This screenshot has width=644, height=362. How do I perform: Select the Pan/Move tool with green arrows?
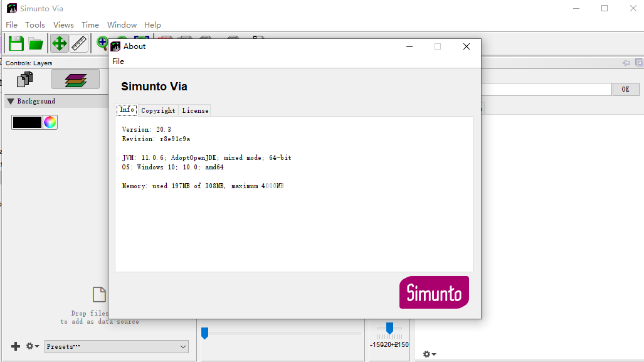click(x=60, y=43)
